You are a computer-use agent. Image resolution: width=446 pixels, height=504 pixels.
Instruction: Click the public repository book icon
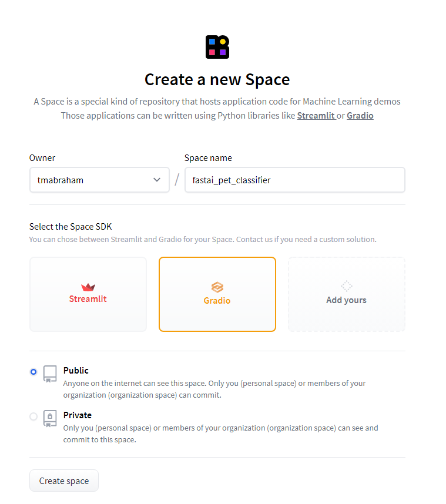coord(50,374)
